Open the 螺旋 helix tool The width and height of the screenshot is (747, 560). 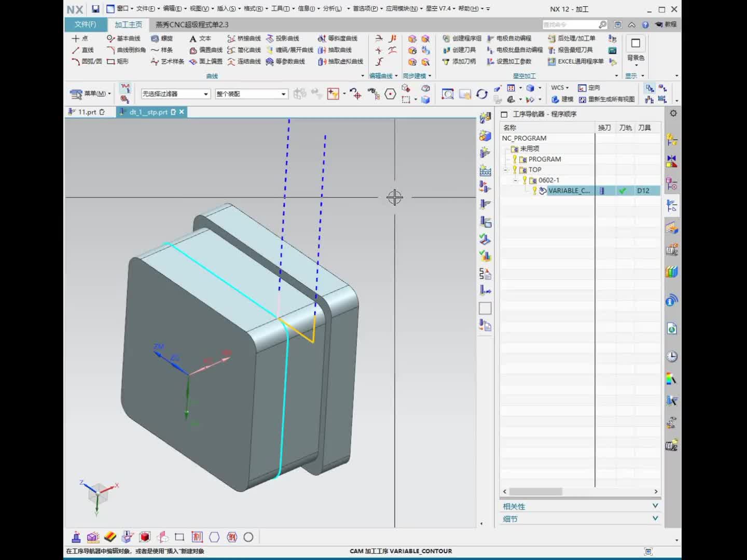(162, 38)
